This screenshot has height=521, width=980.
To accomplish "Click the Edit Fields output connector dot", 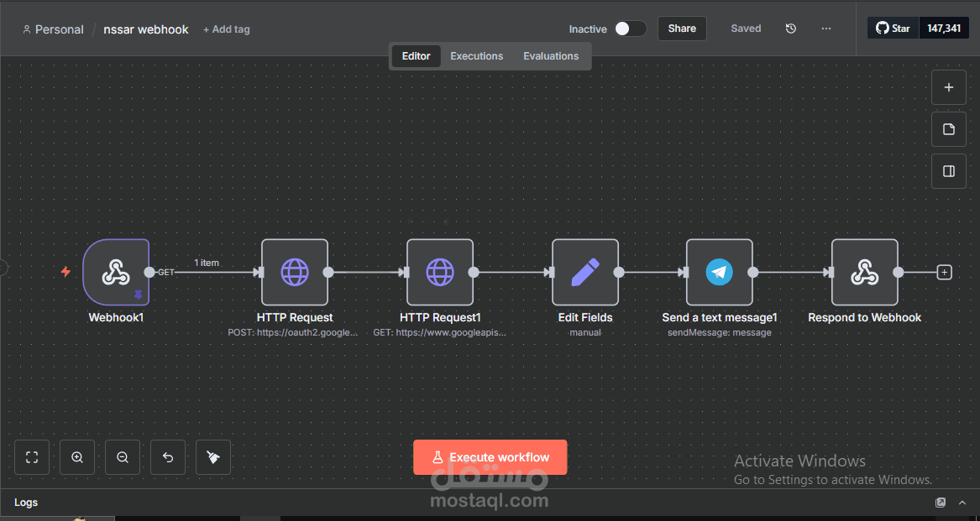I will coord(619,272).
